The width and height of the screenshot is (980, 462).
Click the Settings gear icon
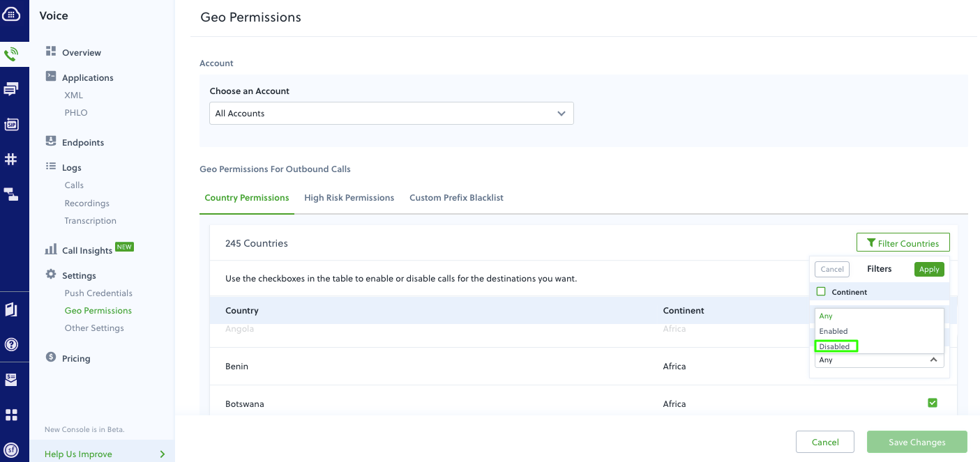tap(50, 275)
